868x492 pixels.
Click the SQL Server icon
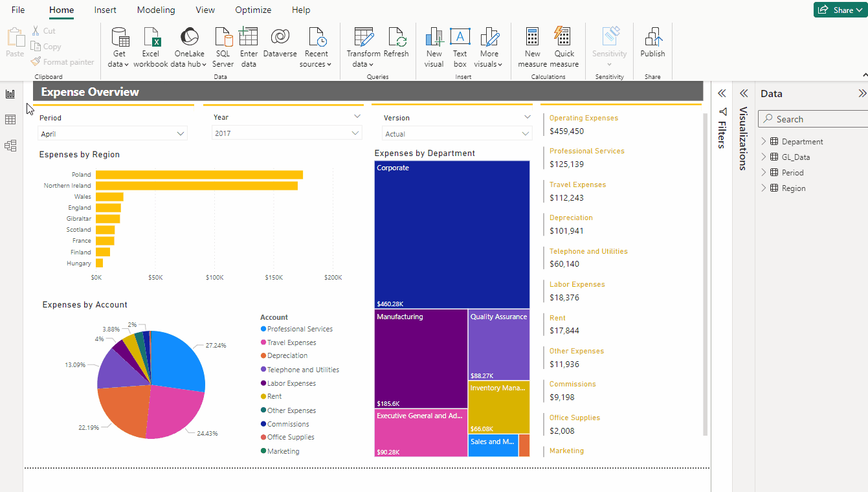tap(223, 37)
